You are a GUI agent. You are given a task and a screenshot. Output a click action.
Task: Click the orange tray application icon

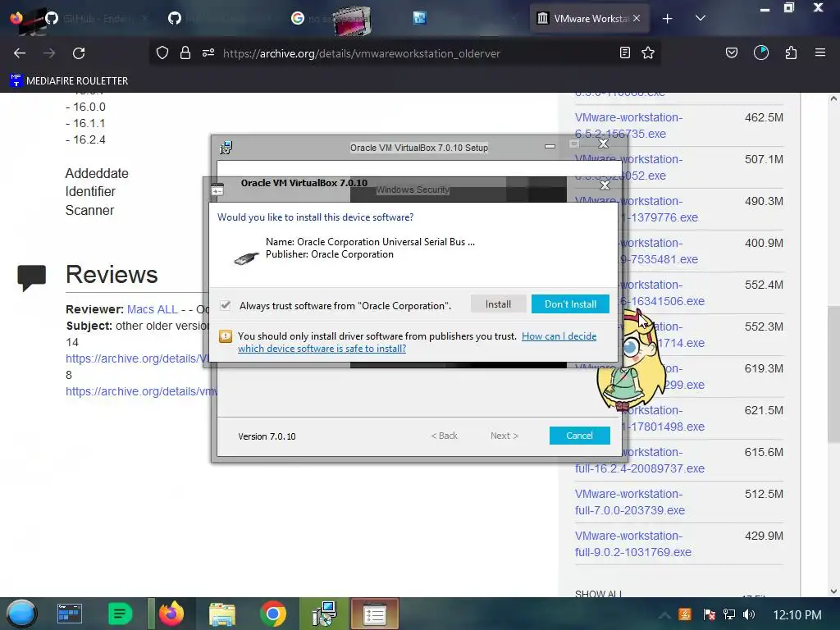coord(685,614)
